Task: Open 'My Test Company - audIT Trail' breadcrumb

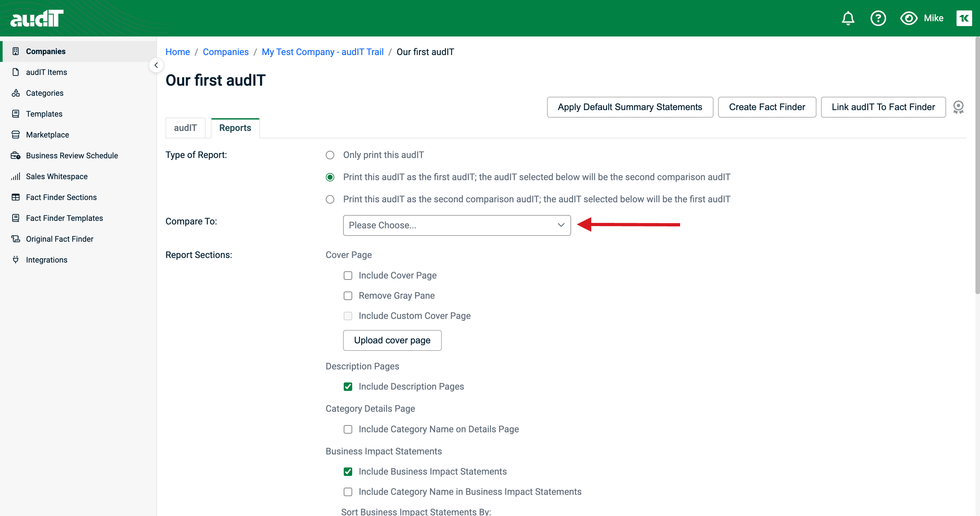Action: [323, 52]
